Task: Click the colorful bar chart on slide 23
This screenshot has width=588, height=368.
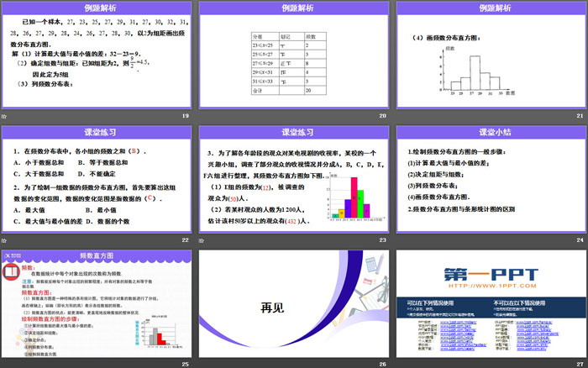Action: pos(350,202)
